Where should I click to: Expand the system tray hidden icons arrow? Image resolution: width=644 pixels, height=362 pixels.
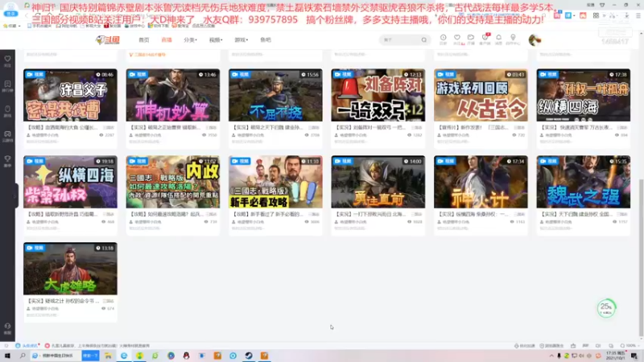tap(551, 356)
